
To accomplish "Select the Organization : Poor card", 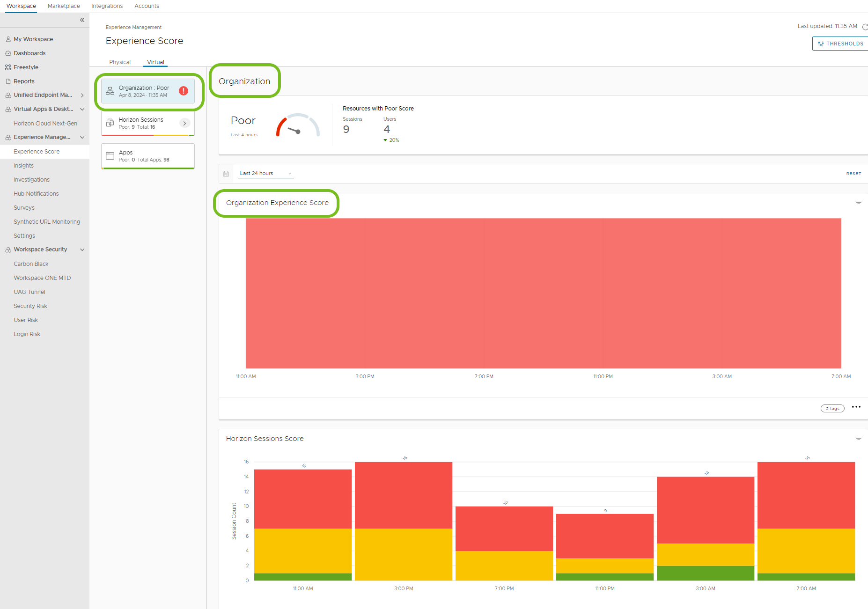I will pyautogui.click(x=148, y=91).
